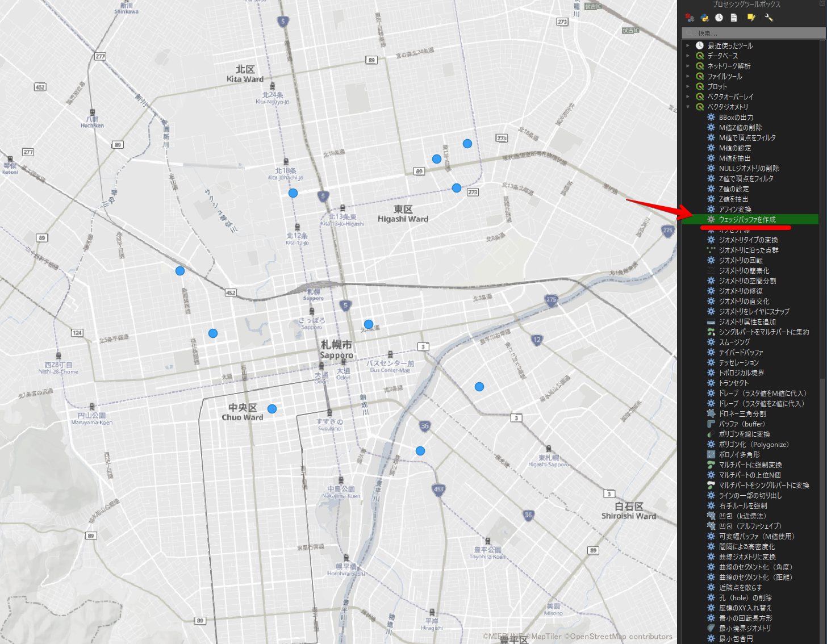Image resolution: width=827 pixels, height=644 pixels.
Task: Click the ジオメトリの簡素化 wavy-line icon
Action: pyautogui.click(x=711, y=270)
